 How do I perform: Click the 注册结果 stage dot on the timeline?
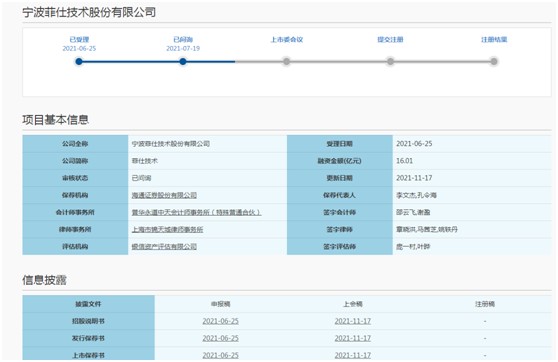click(494, 62)
